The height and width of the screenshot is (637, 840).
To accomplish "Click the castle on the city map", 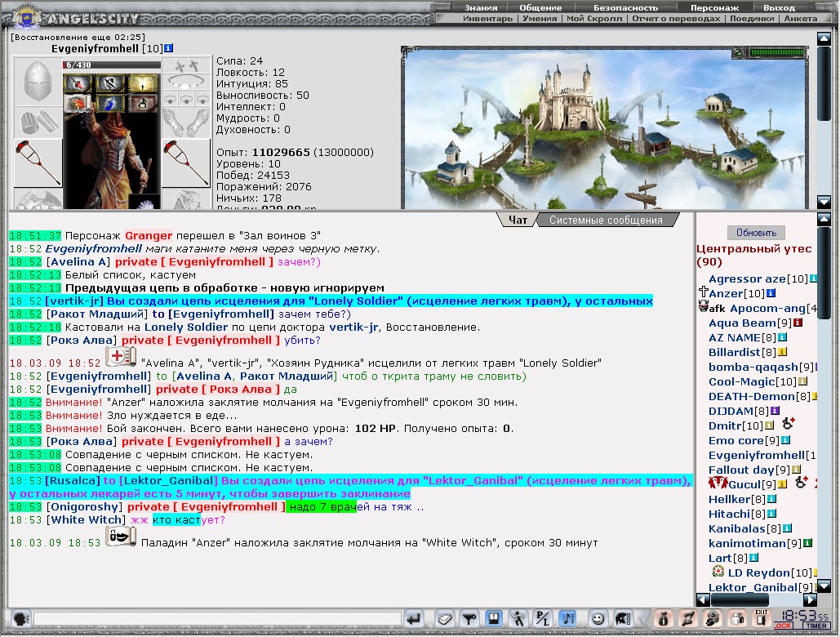I will (570, 99).
